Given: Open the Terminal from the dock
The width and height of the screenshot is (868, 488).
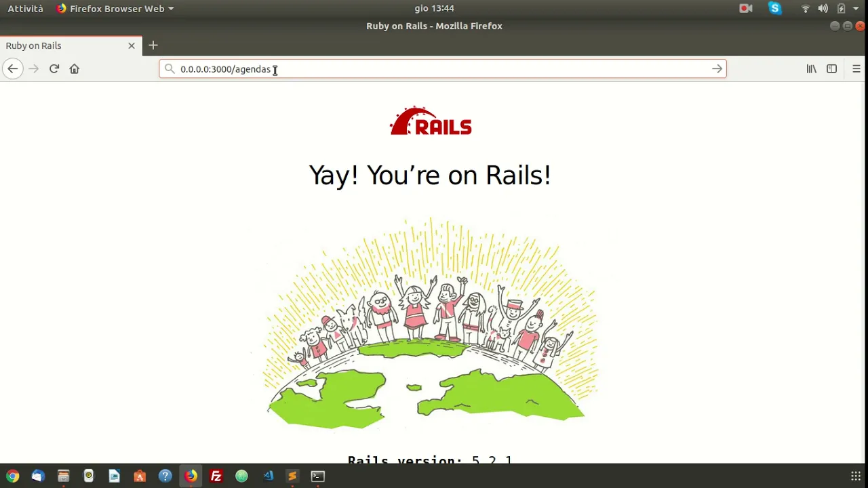Looking at the screenshot, I should point(318,476).
